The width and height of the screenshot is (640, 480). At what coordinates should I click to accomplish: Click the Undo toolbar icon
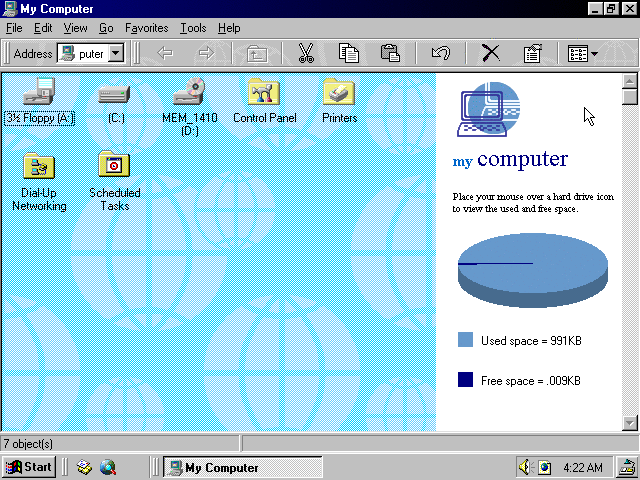pos(441,53)
